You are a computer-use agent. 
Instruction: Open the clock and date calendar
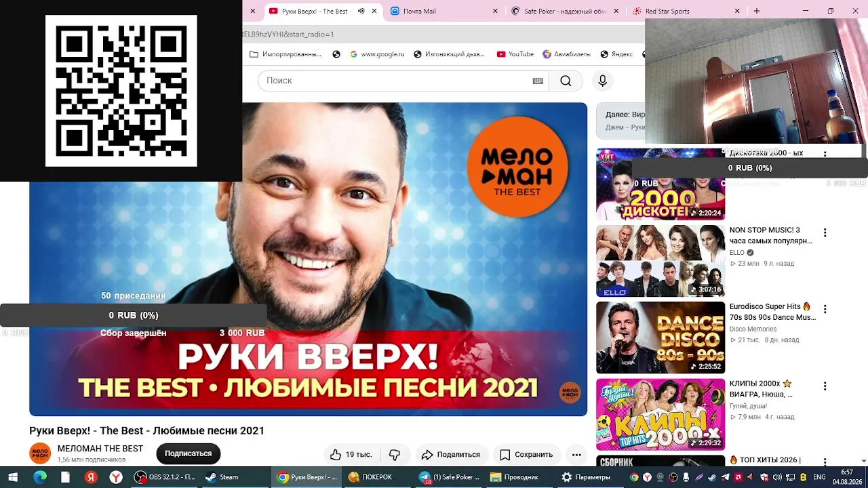[x=847, y=477]
